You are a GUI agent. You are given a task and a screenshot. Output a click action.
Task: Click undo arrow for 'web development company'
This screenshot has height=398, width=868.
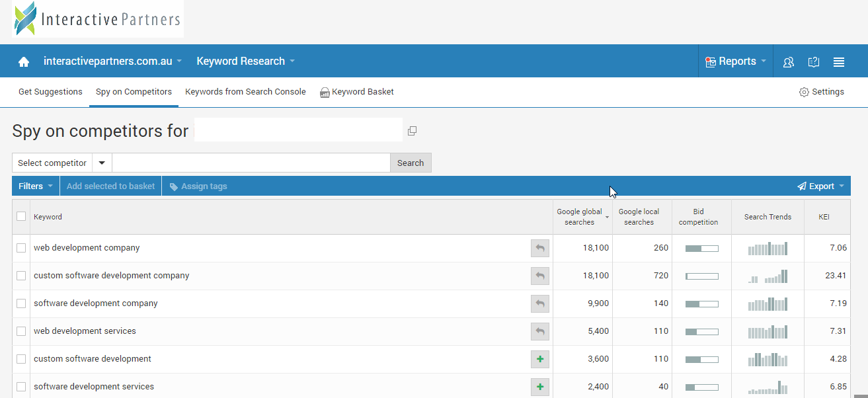pyautogui.click(x=540, y=248)
